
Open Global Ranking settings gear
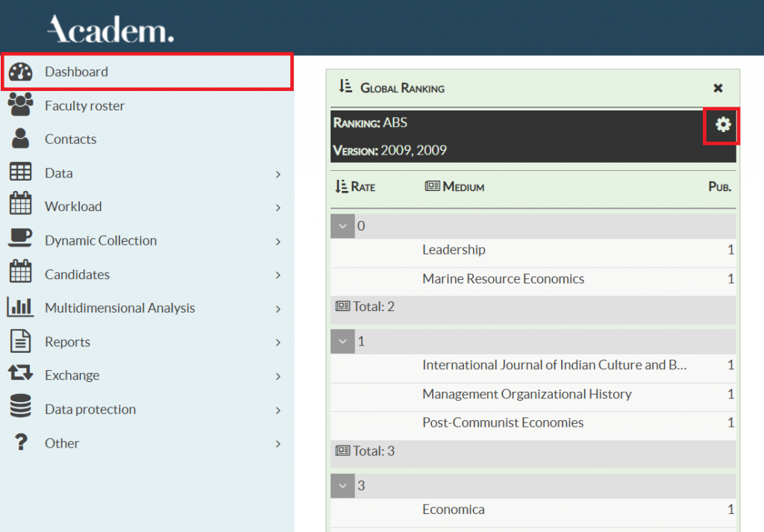(x=722, y=125)
